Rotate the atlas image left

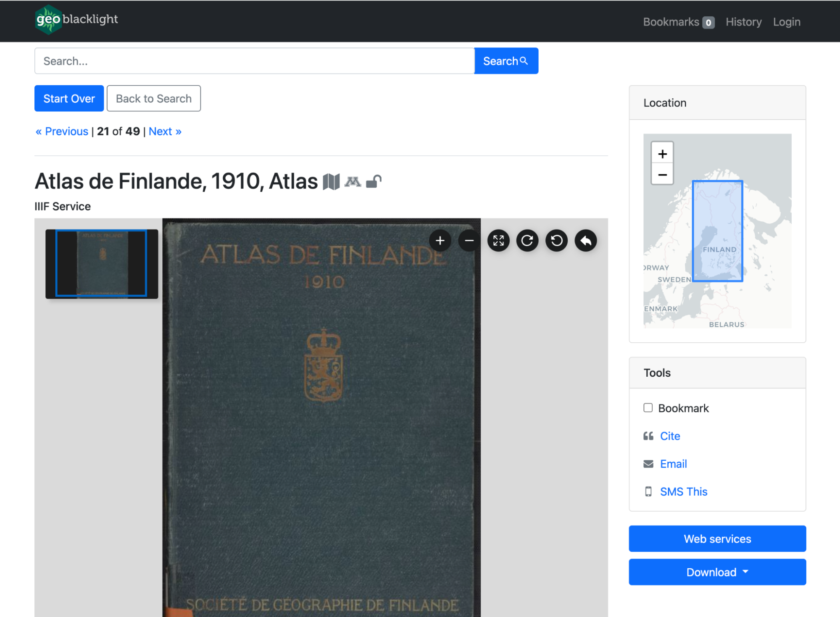(x=556, y=241)
